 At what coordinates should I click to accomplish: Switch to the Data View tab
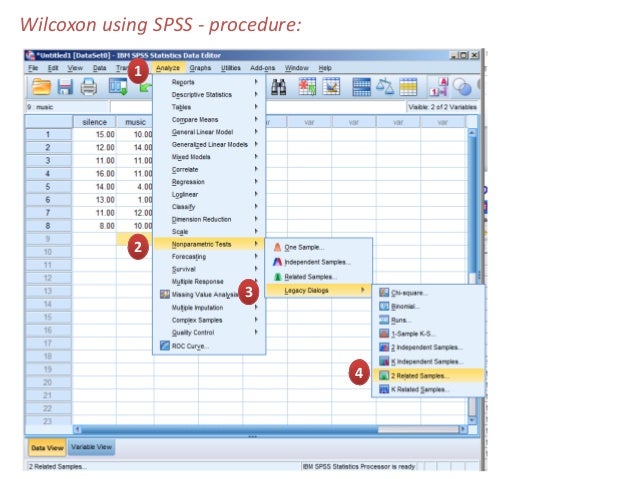coord(47,448)
